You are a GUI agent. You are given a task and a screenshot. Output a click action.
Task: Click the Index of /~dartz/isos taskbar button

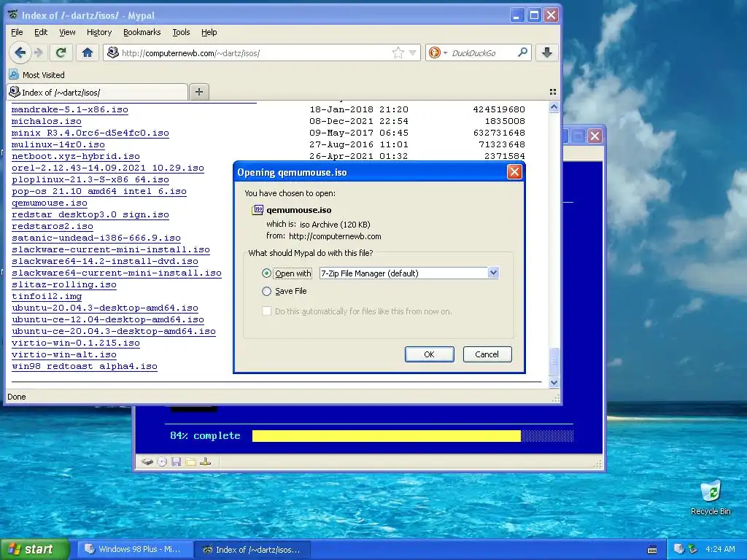[x=252, y=550]
